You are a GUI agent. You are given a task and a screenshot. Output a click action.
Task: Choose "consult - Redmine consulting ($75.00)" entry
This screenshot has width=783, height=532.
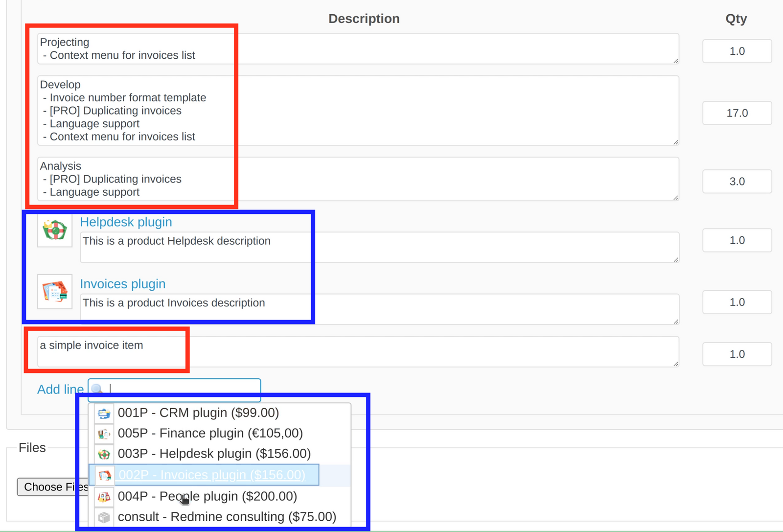(x=227, y=516)
